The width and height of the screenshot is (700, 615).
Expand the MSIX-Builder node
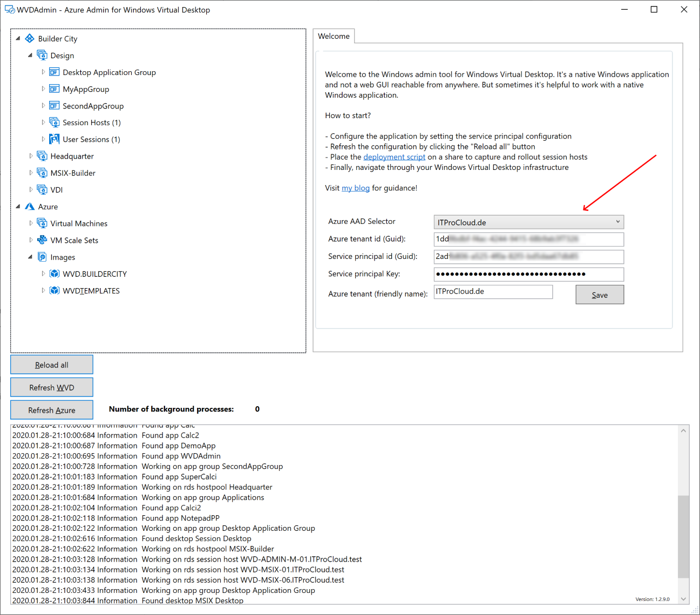[31, 173]
